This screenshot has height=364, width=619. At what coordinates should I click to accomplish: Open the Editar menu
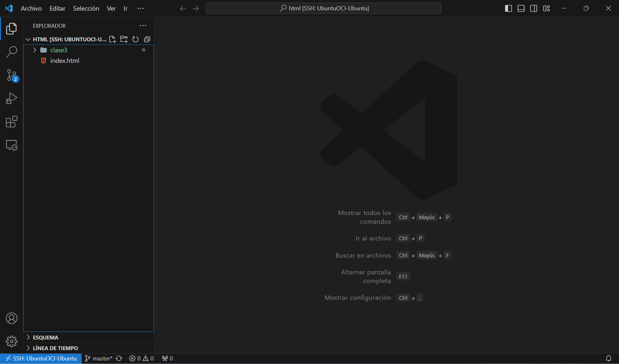[x=57, y=8]
